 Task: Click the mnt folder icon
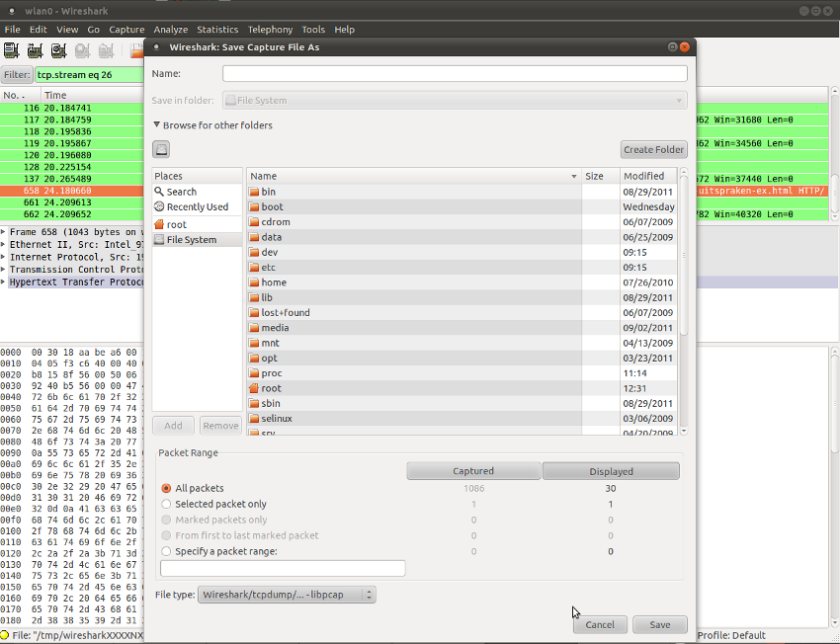tap(254, 343)
